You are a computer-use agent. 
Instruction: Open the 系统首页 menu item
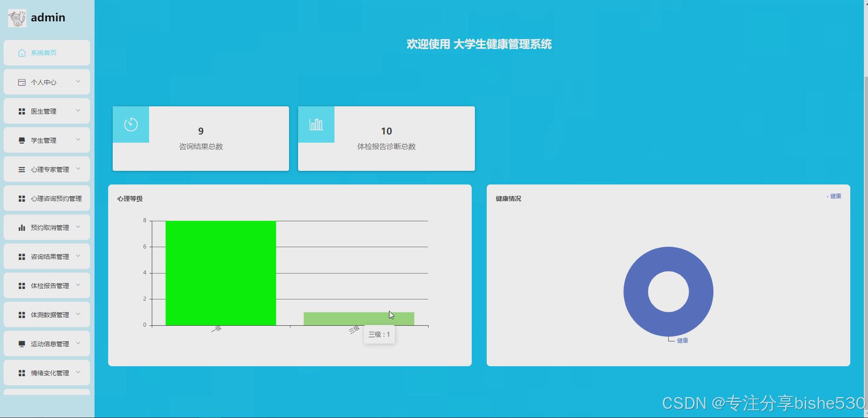(44, 53)
